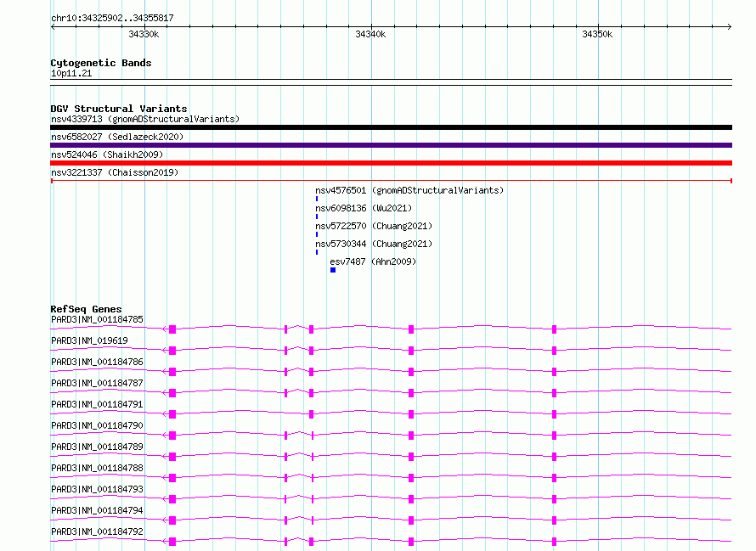Viewport: 756px width, 551px height.
Task: Click the chr10:34325902..34355817 coordinate label
Action: coord(112,18)
